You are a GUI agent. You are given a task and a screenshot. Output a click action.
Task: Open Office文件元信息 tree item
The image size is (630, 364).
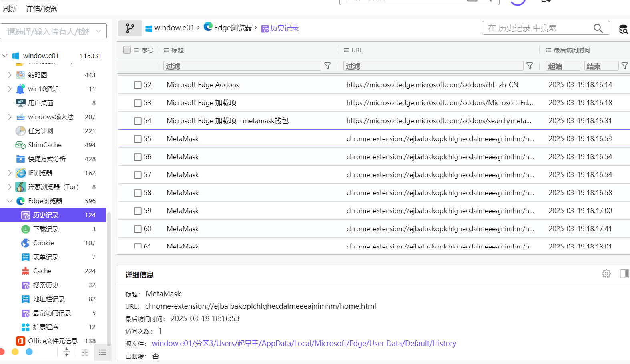click(x=52, y=341)
